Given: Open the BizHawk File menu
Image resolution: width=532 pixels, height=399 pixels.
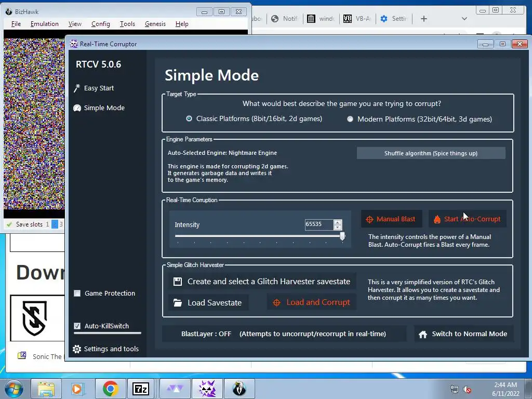Looking at the screenshot, I should tap(16, 24).
